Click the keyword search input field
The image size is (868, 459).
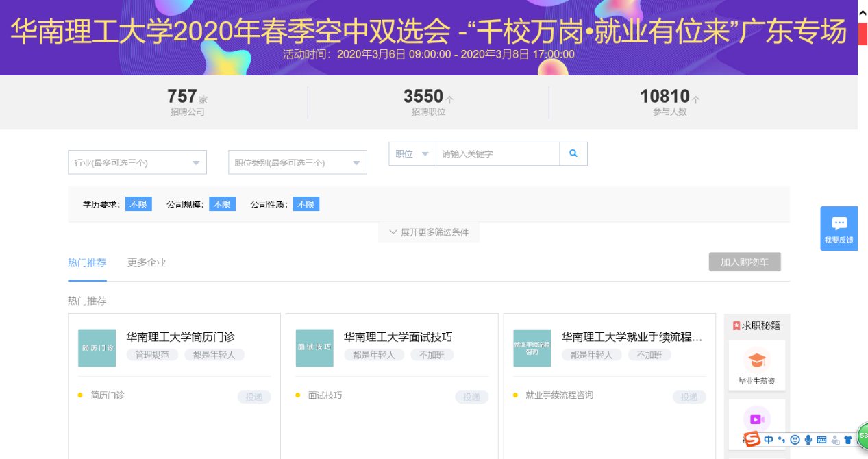(x=498, y=154)
